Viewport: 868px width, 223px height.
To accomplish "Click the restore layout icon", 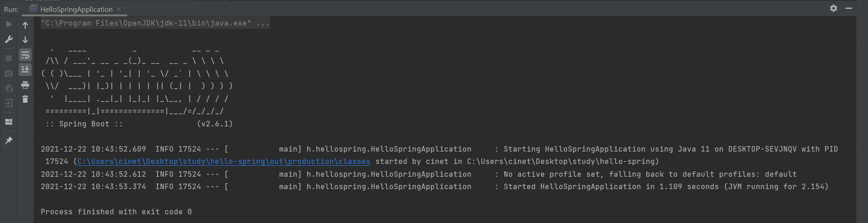I will (9, 122).
